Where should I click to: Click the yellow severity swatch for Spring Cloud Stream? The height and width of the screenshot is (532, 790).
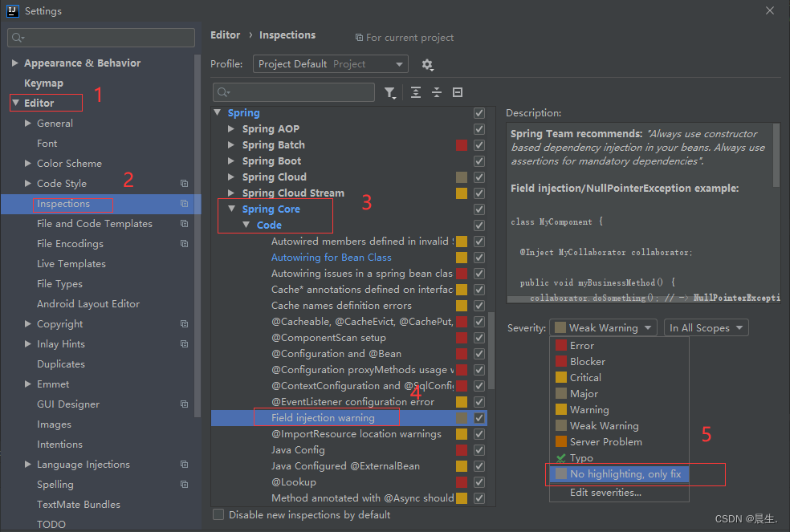(462, 193)
